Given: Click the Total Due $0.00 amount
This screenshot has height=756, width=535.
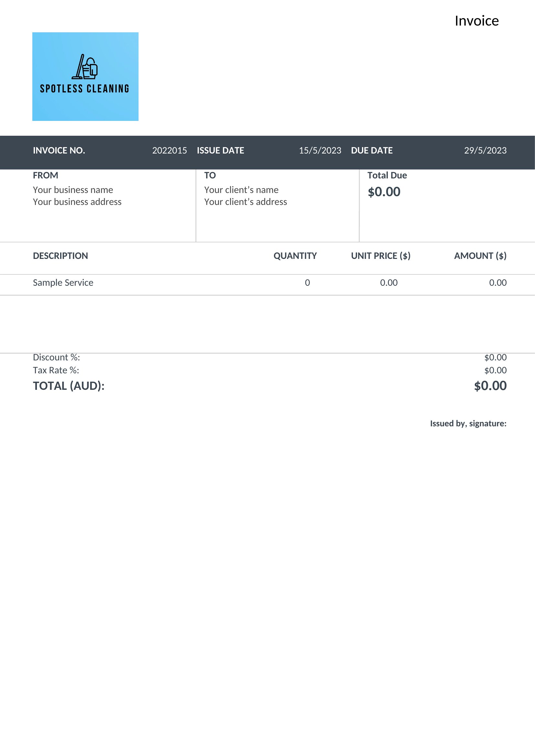Looking at the screenshot, I should point(384,192).
